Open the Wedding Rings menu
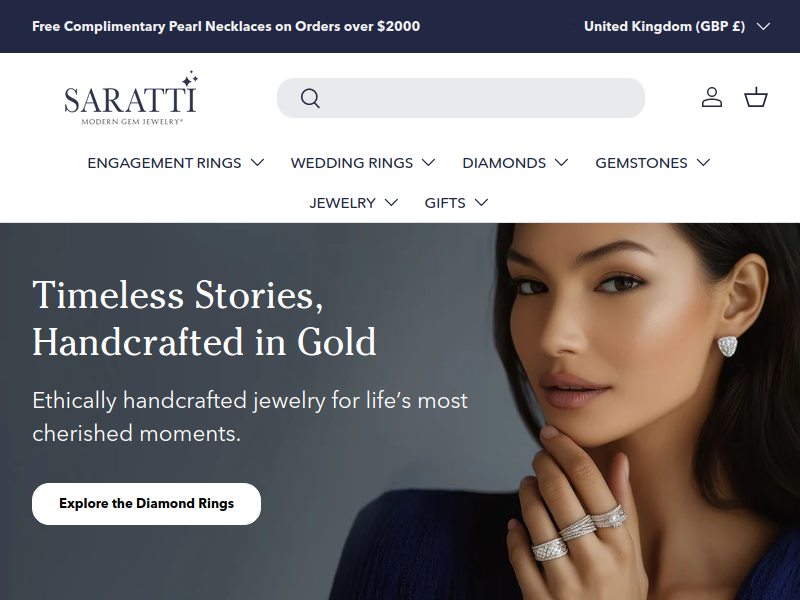800x600 pixels. 352,163
